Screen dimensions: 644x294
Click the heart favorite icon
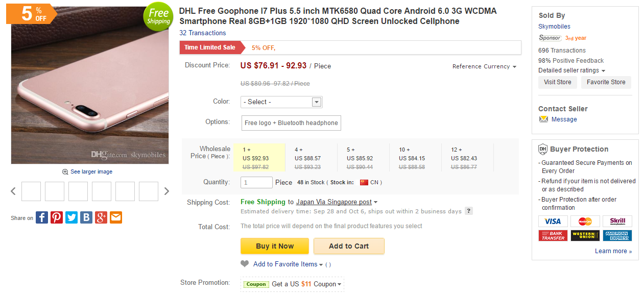245,264
